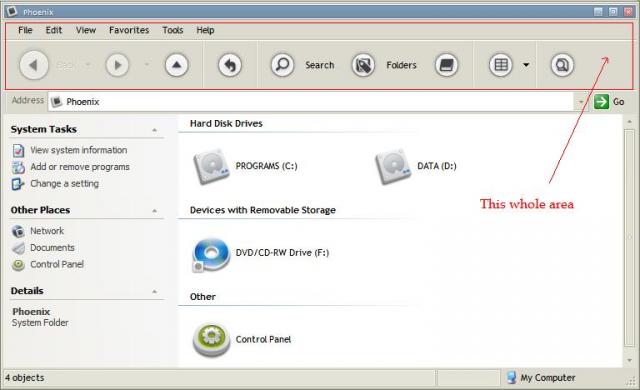Click the Back arrow toolbar button
Screen dimensions: 640x390
tap(34, 65)
